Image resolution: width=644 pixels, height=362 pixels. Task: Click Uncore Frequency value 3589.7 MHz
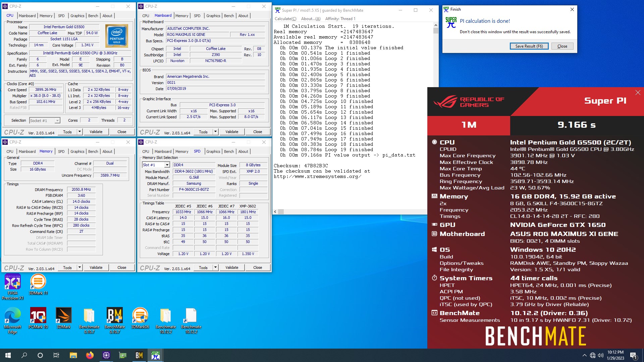[110, 175]
